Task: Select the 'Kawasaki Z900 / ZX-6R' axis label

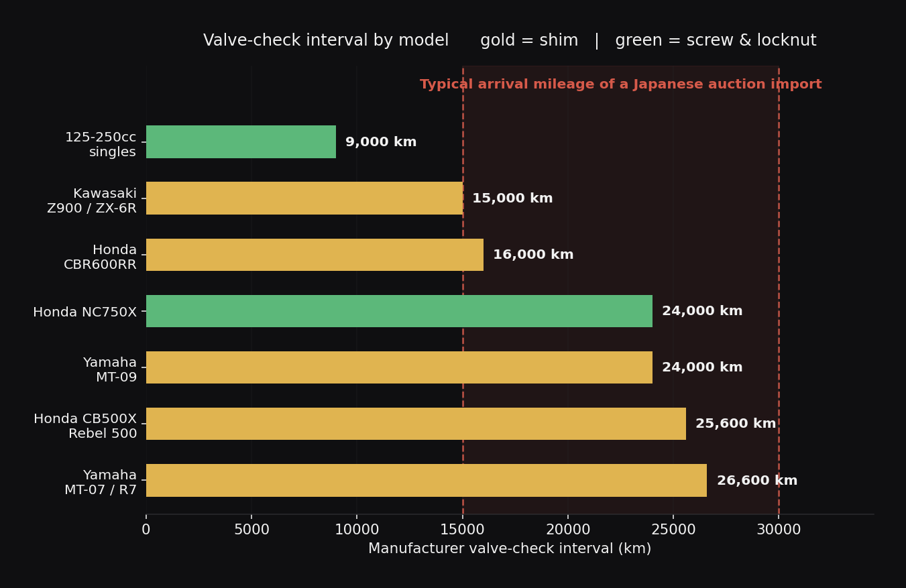Action: pyautogui.click(x=92, y=201)
